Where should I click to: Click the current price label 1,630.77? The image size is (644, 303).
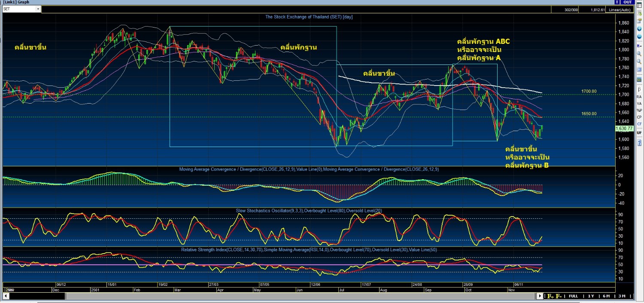tap(624, 129)
